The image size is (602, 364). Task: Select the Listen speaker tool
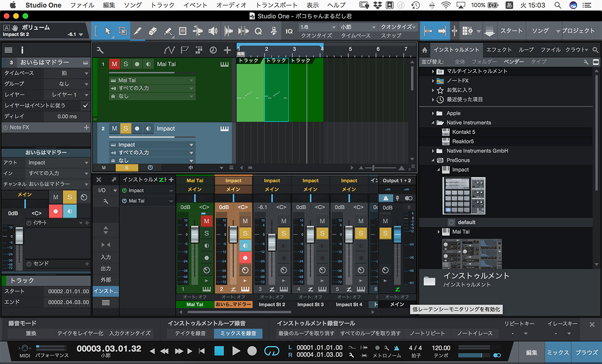click(x=213, y=31)
